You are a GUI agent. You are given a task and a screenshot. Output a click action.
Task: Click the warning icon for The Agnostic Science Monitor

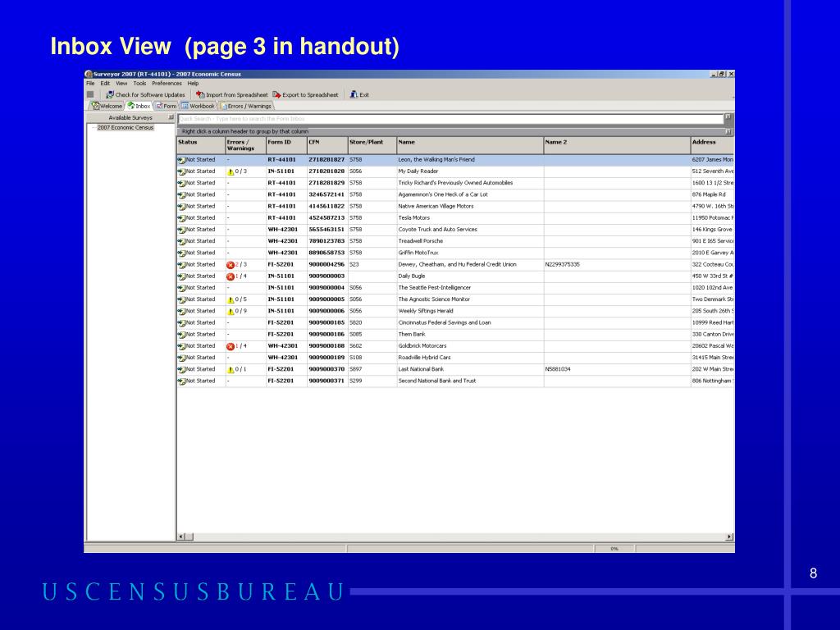point(231,300)
